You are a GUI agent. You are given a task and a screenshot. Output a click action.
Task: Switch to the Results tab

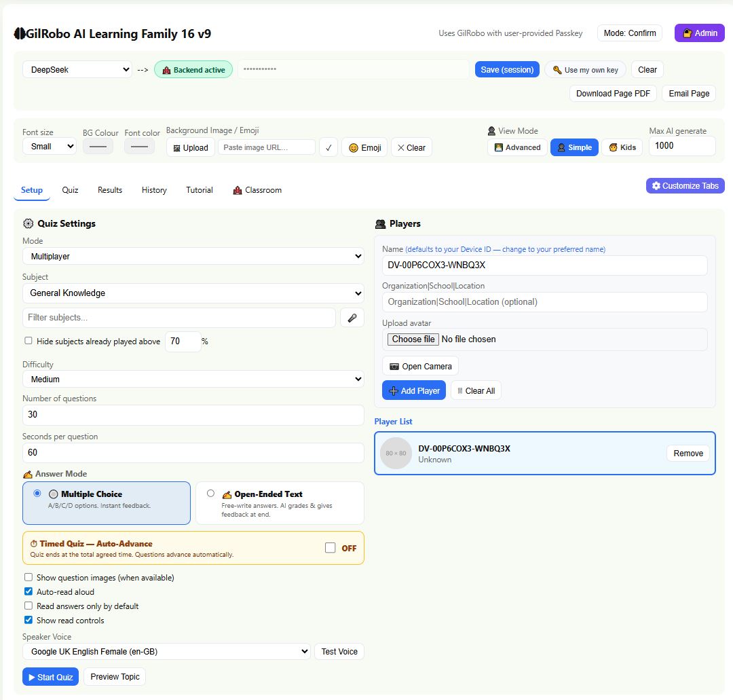coord(110,190)
